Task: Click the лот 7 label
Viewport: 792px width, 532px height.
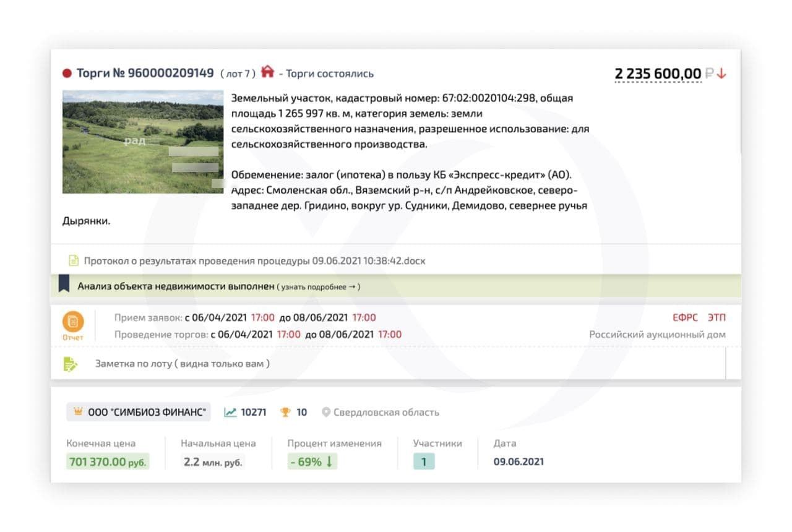Action: click(x=238, y=74)
